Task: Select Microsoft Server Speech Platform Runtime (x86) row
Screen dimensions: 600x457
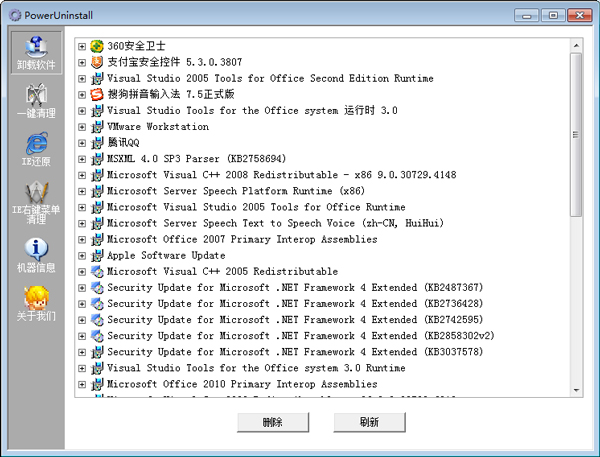Action: tap(236, 191)
